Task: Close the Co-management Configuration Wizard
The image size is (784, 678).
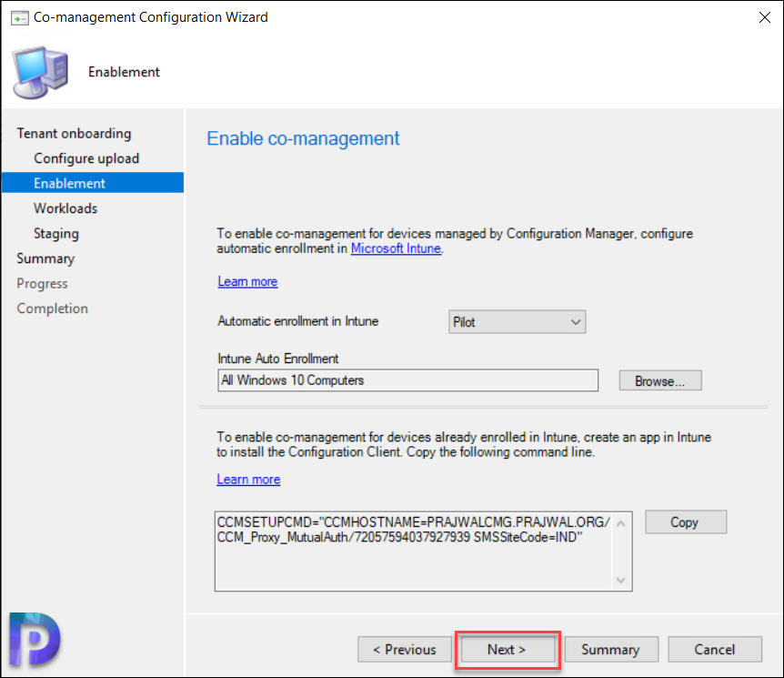Action: tap(764, 17)
